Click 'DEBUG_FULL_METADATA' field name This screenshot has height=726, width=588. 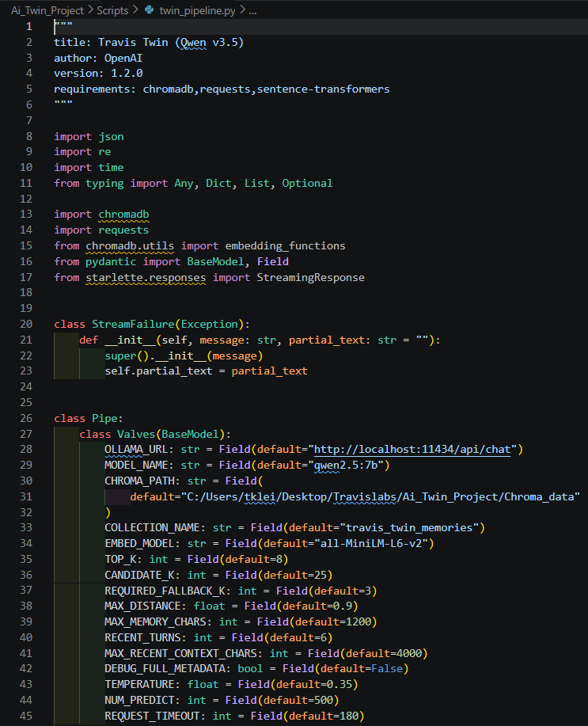pyautogui.click(x=165, y=668)
